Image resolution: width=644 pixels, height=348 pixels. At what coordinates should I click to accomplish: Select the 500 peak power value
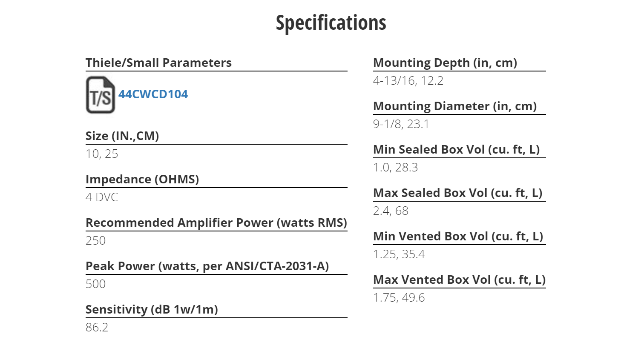pos(95,284)
